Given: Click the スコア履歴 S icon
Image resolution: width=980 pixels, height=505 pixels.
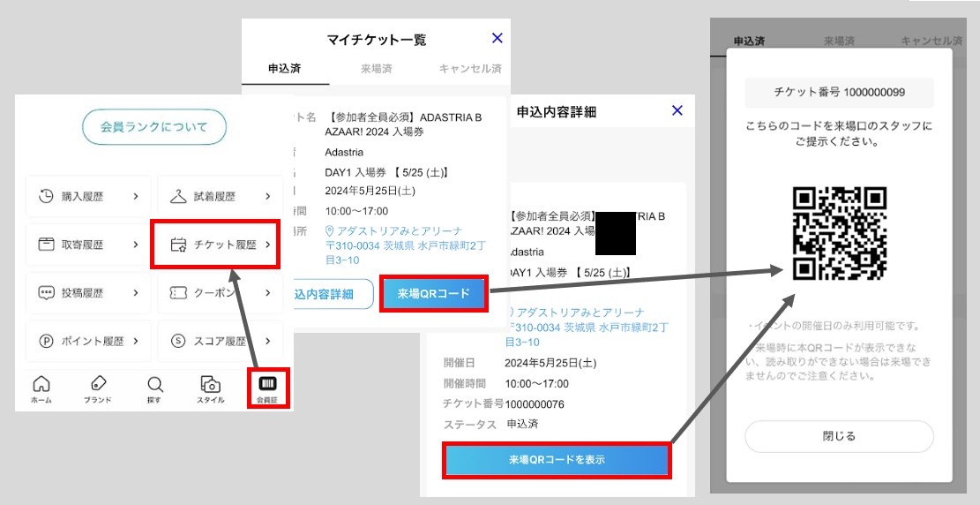Looking at the screenshot, I should [x=178, y=341].
